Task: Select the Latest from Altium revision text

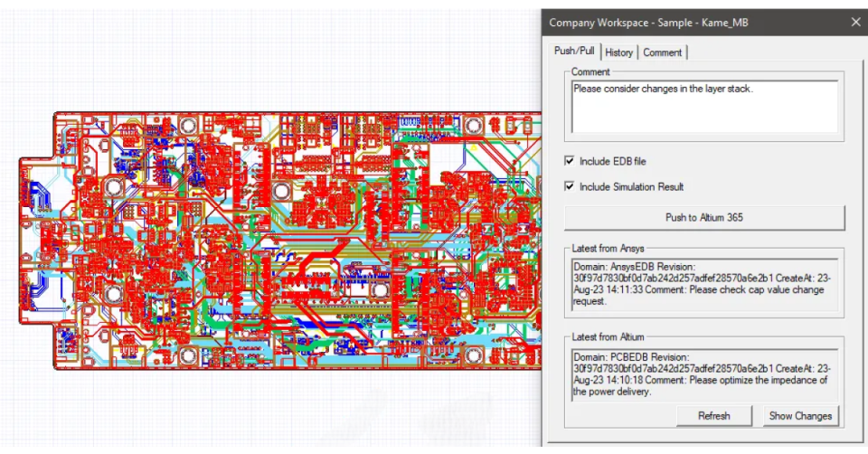Action: tap(704, 374)
